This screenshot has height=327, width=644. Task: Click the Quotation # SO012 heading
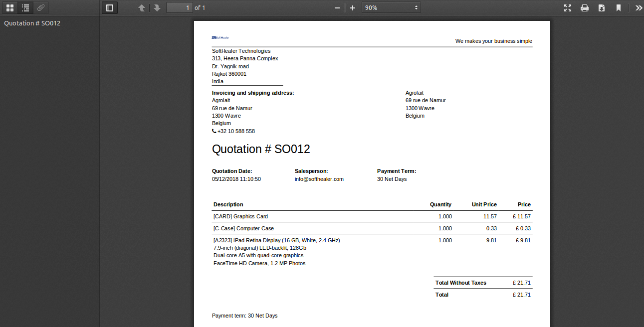click(x=261, y=149)
